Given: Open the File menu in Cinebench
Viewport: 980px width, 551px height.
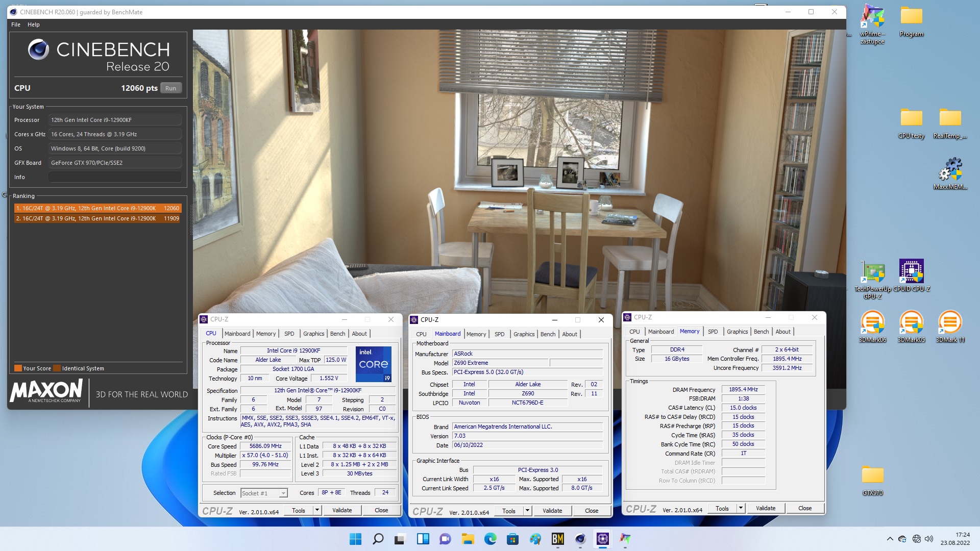Looking at the screenshot, I should (16, 24).
